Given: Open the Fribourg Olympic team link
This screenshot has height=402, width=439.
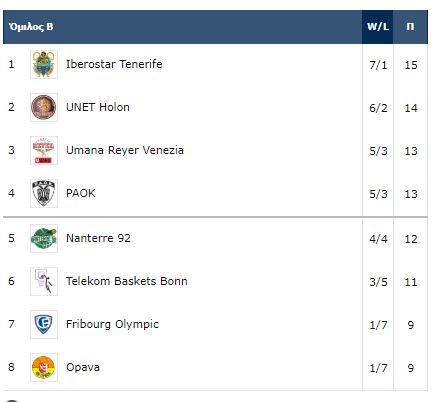Looking at the screenshot, I should [112, 324].
